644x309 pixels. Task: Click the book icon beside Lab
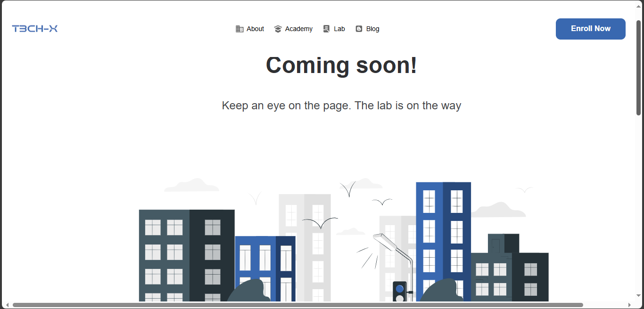pyautogui.click(x=326, y=29)
